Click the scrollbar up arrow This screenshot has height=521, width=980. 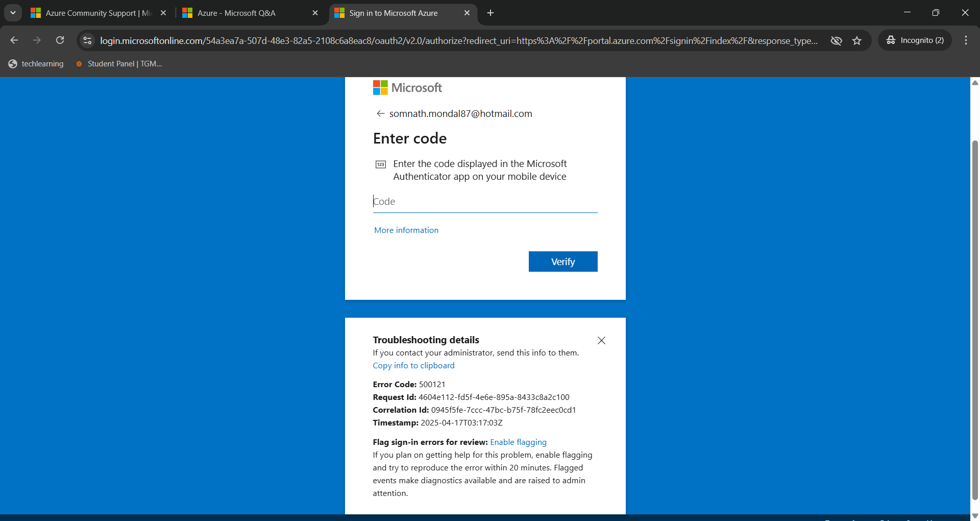974,82
